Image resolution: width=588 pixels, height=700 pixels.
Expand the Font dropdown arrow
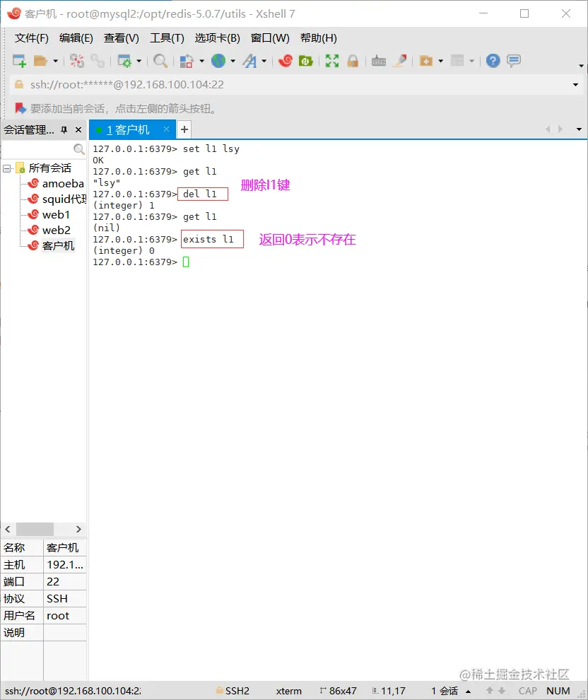264,61
